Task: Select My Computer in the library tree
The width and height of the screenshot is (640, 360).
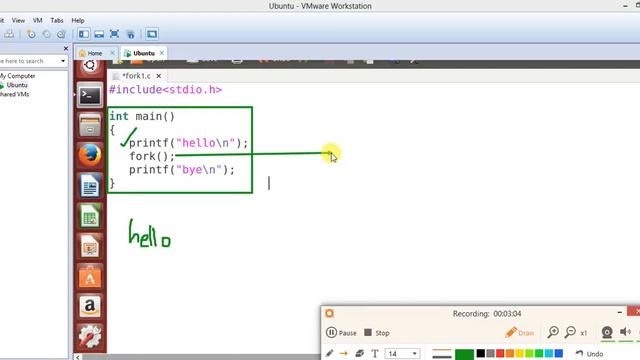Action: pos(18,76)
